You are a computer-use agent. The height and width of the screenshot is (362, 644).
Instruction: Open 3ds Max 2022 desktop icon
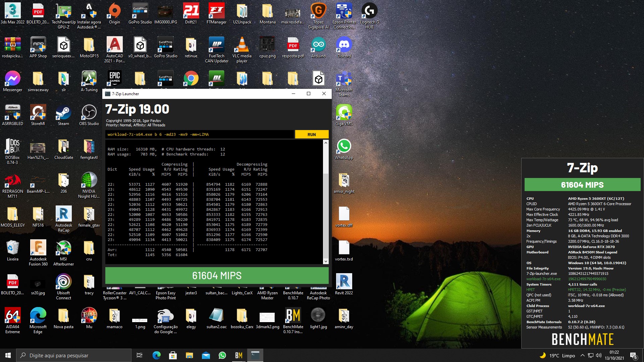tap(13, 14)
